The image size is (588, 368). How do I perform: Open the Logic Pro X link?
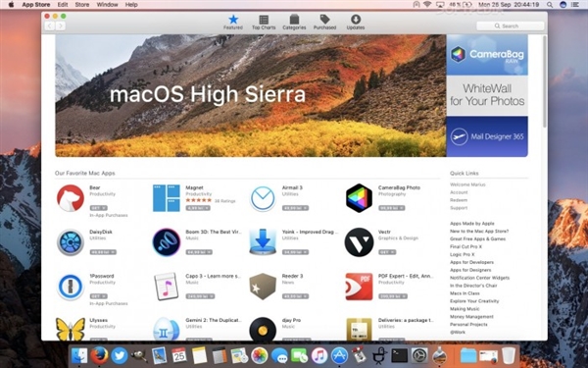462,254
